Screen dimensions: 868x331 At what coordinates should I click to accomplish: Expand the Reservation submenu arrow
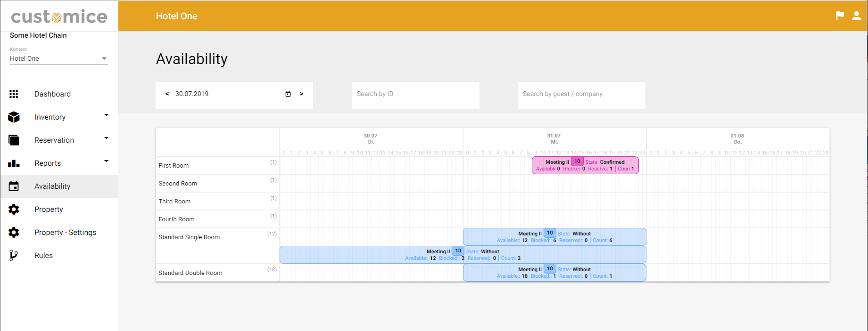pos(106,138)
